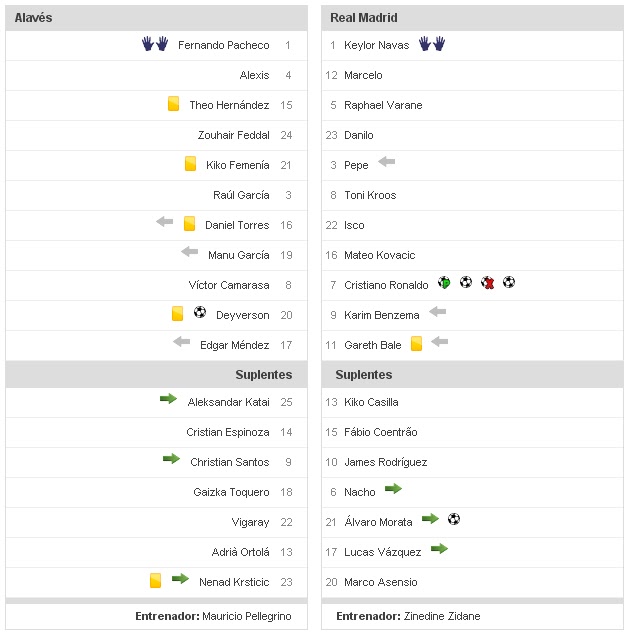Image resolution: width=630 pixels, height=634 pixels.
Task: Click the yellow card next to Gareth Bale
Action: tap(417, 344)
